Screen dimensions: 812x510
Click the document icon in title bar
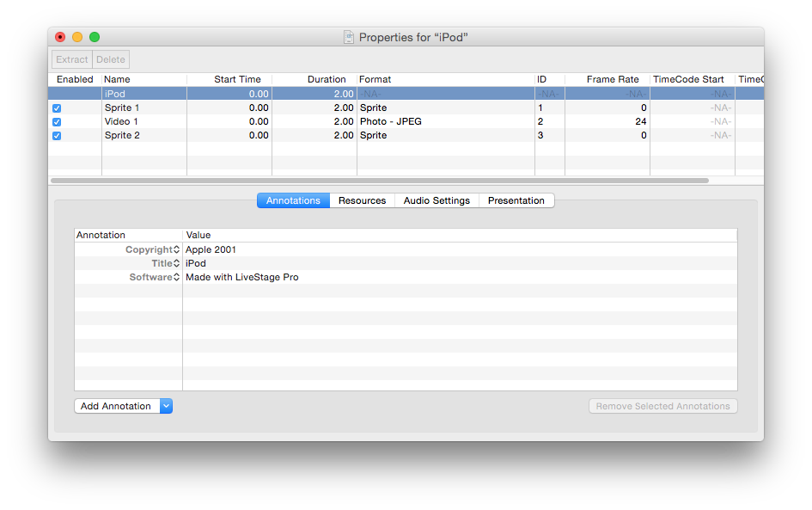point(349,37)
